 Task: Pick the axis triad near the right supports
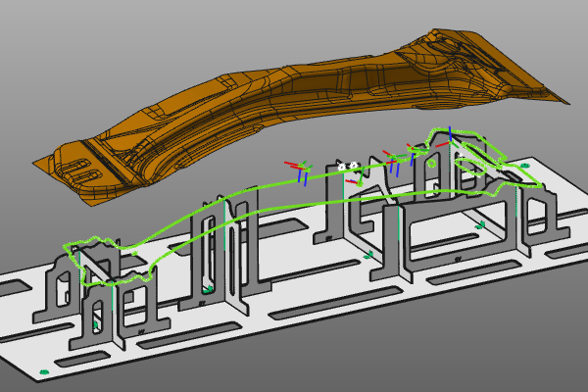click(x=392, y=162)
